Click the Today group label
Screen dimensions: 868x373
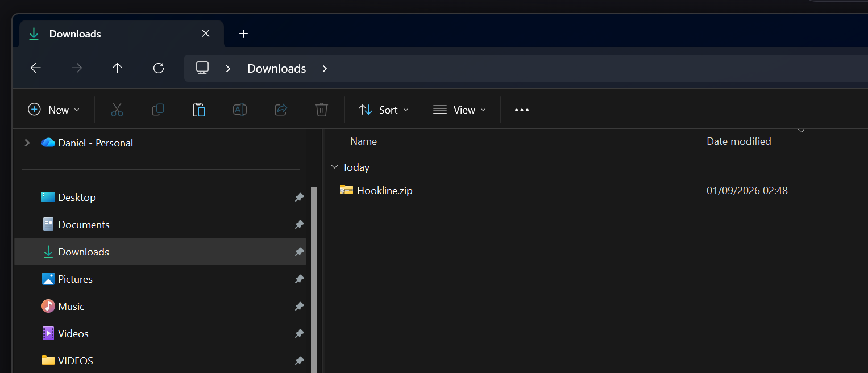click(356, 167)
